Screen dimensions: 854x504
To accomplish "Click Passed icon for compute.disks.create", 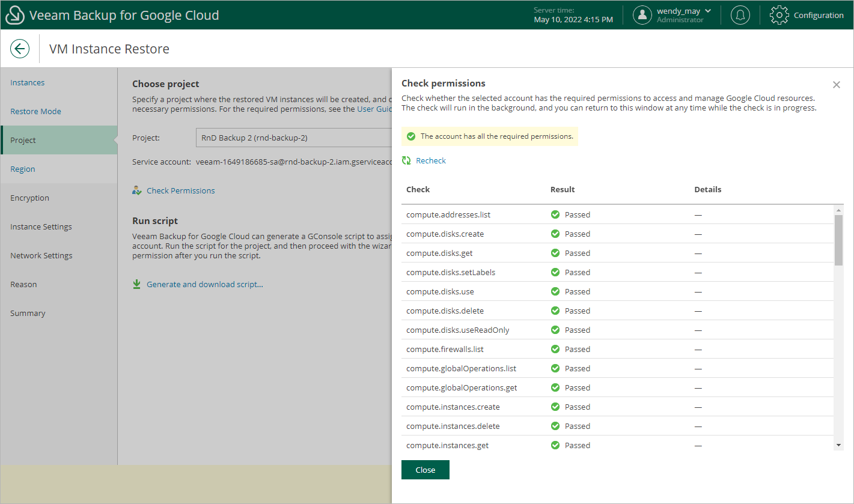I will [x=555, y=234].
